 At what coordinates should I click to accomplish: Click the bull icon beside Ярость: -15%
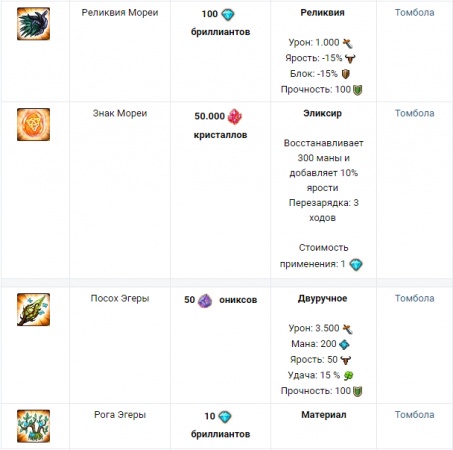point(350,59)
